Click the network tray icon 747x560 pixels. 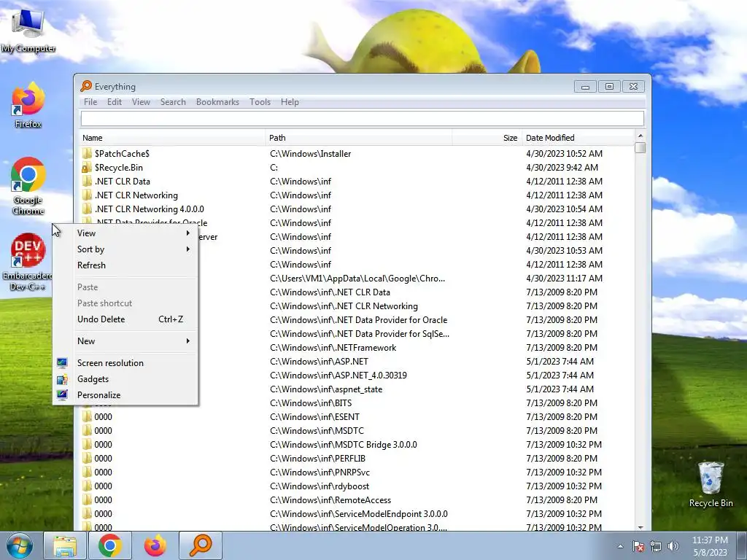pos(656,547)
